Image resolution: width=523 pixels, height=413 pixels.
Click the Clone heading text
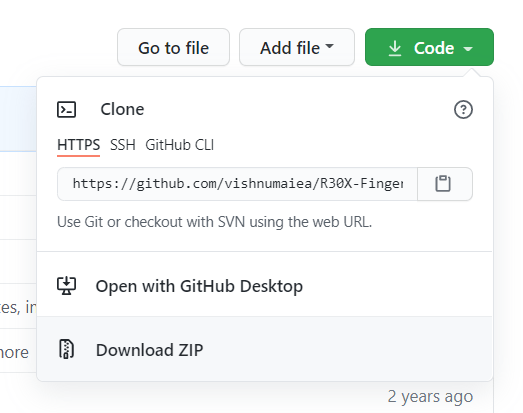(122, 109)
